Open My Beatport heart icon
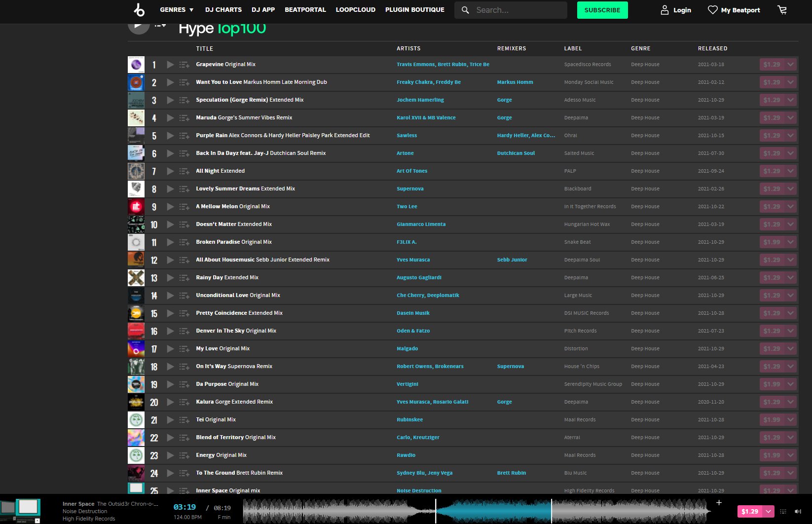812x524 pixels. pos(712,10)
